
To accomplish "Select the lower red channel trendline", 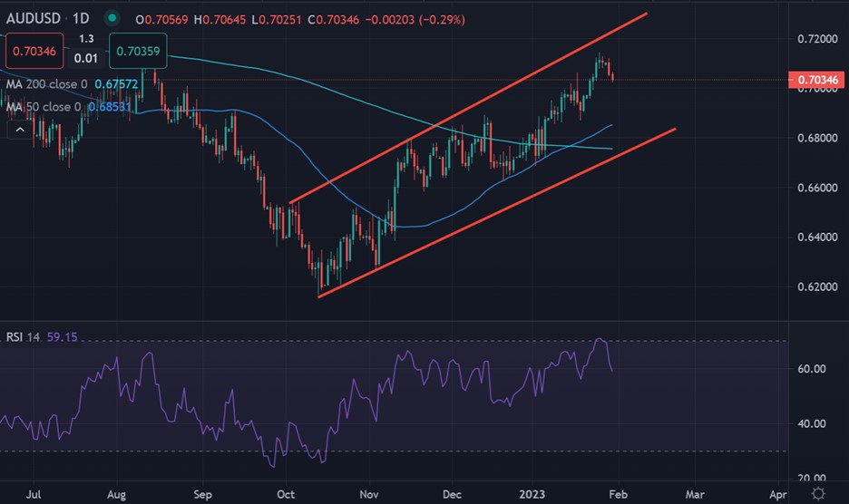I will (496, 213).
